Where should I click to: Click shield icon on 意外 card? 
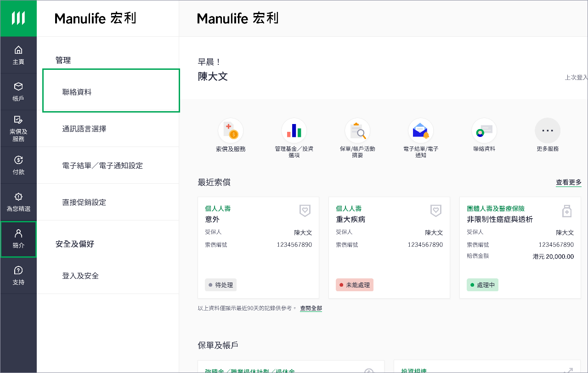tap(305, 211)
